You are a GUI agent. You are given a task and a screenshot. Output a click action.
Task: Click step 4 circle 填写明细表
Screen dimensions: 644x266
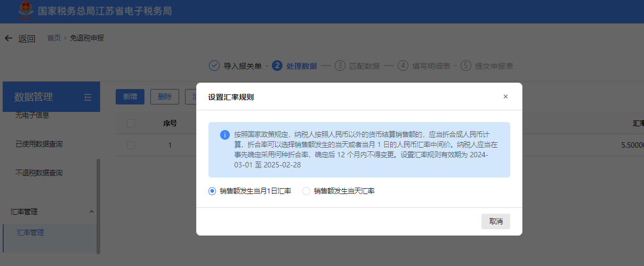[403, 66]
